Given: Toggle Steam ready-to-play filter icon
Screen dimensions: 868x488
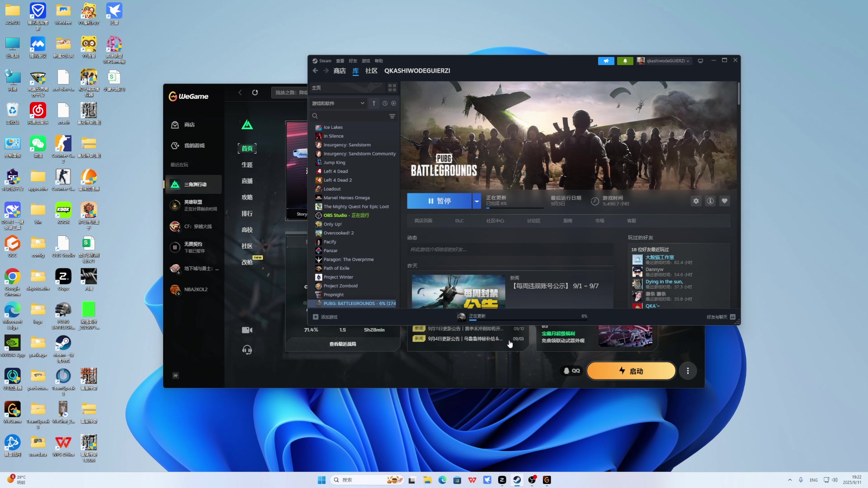Looking at the screenshot, I should point(394,103).
